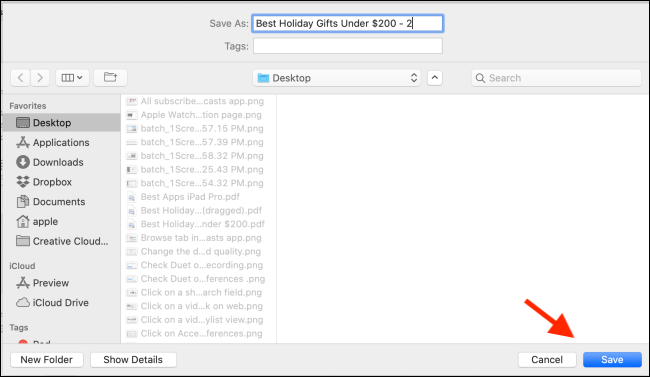The width and height of the screenshot is (650, 377).
Task: Click the Desktop sidebar icon
Action: [x=23, y=123]
